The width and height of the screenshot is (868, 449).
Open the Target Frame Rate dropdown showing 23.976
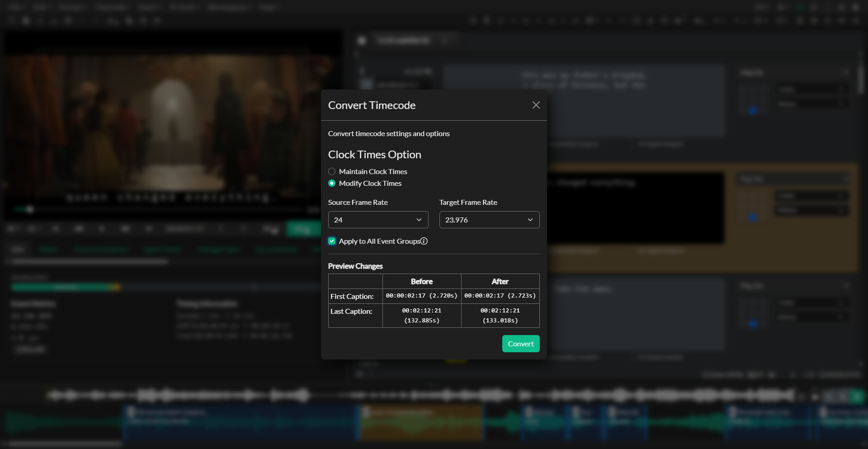(x=489, y=220)
